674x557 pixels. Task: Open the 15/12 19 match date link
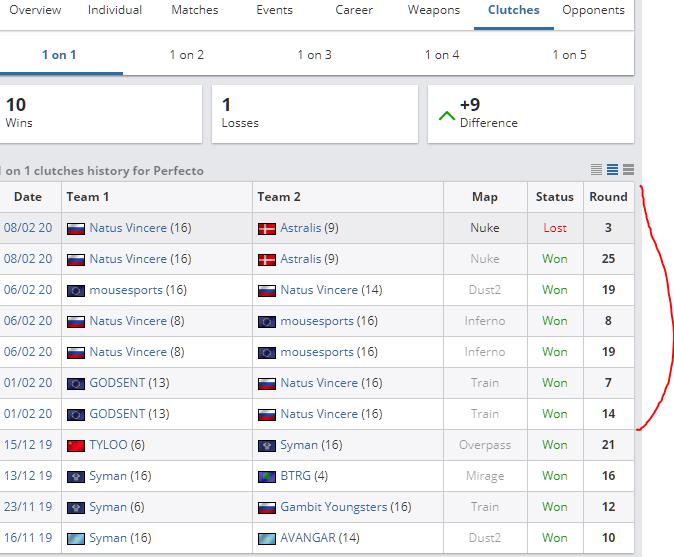(x=28, y=445)
